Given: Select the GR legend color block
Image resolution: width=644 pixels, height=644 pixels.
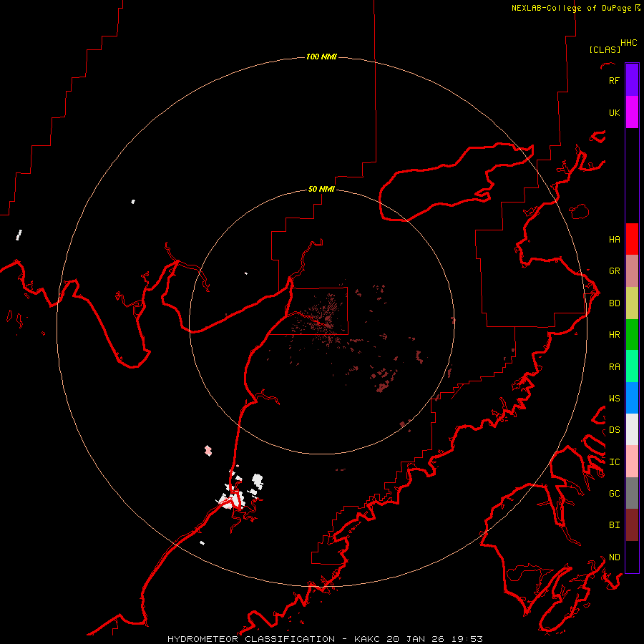Looking at the screenshot, I should point(632,271).
